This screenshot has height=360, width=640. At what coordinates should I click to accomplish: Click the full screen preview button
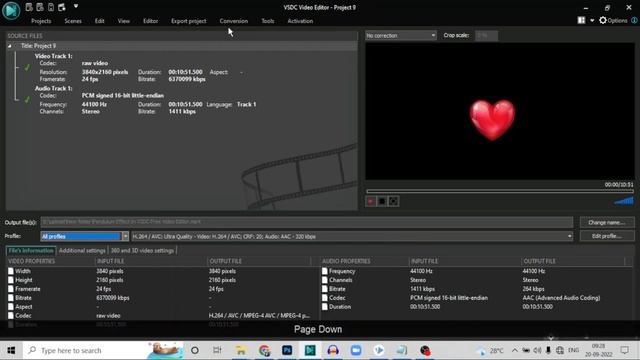coord(393,201)
